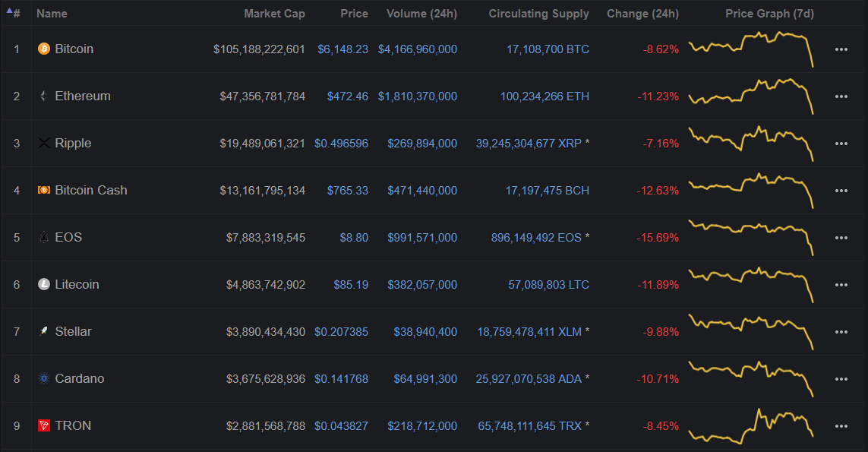Open the Ripple coin page link

tap(73, 143)
